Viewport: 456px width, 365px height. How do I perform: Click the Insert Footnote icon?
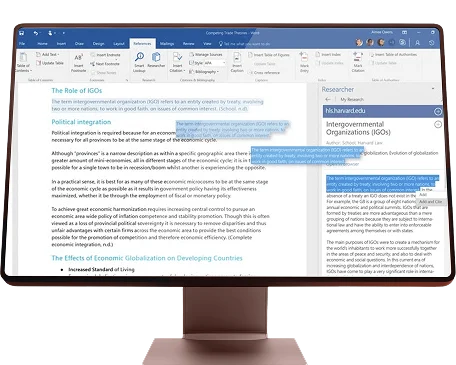79,57
